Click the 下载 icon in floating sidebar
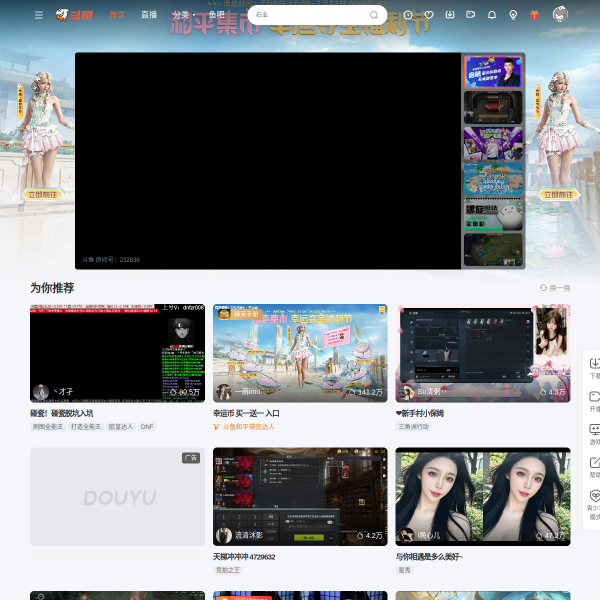Image resolution: width=600 pixels, height=600 pixels. coord(594,363)
